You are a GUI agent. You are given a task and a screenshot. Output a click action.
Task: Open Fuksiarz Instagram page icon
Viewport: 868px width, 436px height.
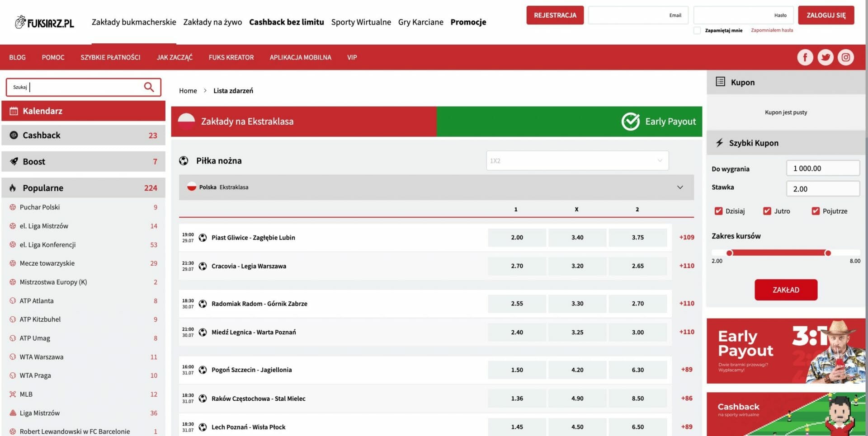coord(845,57)
